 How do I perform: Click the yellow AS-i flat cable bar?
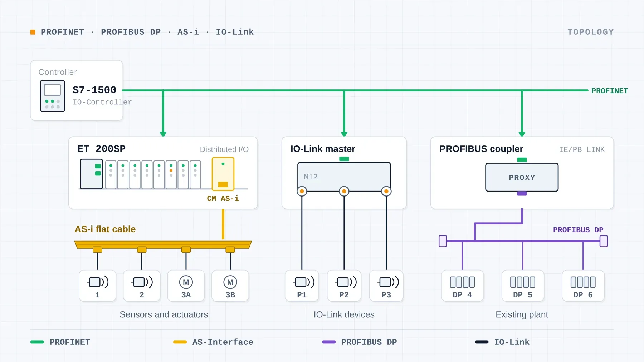click(163, 244)
